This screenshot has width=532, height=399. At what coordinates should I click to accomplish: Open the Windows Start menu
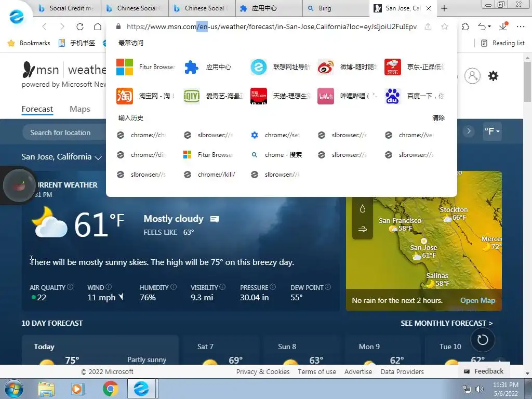pyautogui.click(x=14, y=389)
